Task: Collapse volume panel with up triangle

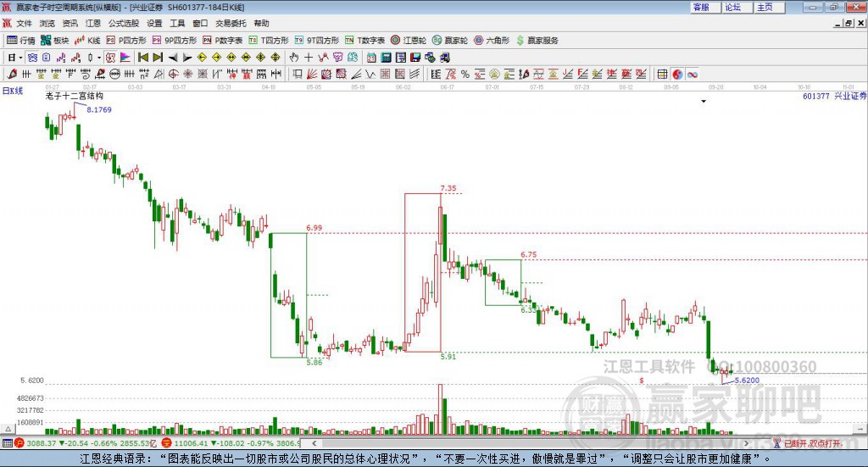Action: point(8,429)
